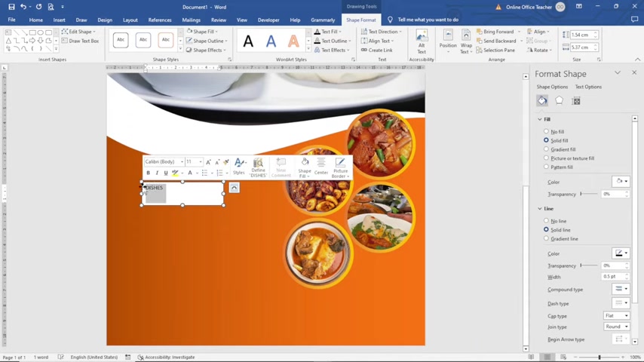This screenshot has height=362, width=644.
Task: Open the Text Options tab
Action: coord(588,87)
